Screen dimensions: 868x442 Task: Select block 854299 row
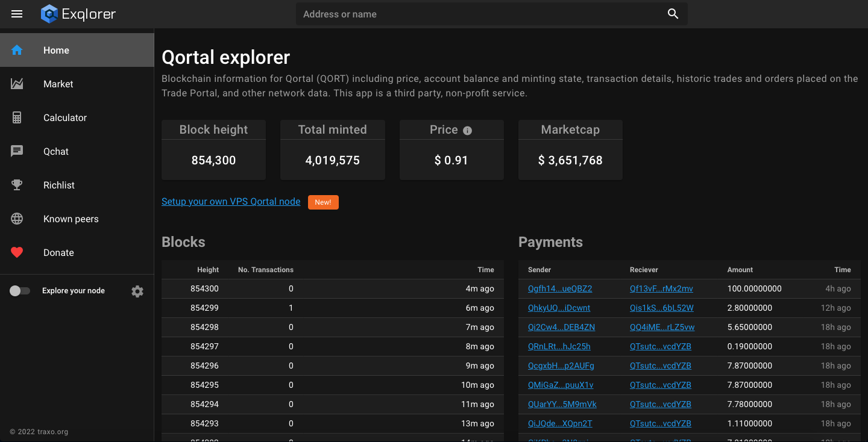333,308
